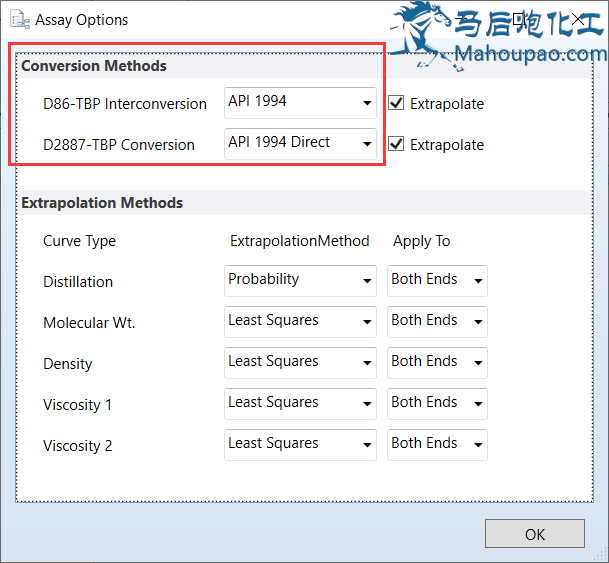Toggle Extrapolate for D86-TBP Interconversion
The width and height of the screenshot is (609, 563).
tap(397, 103)
